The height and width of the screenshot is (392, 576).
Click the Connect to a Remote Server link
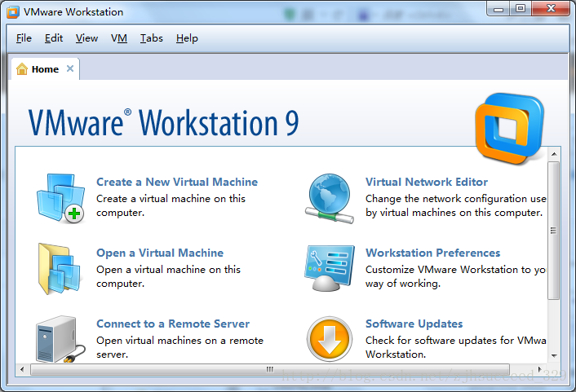click(x=173, y=324)
